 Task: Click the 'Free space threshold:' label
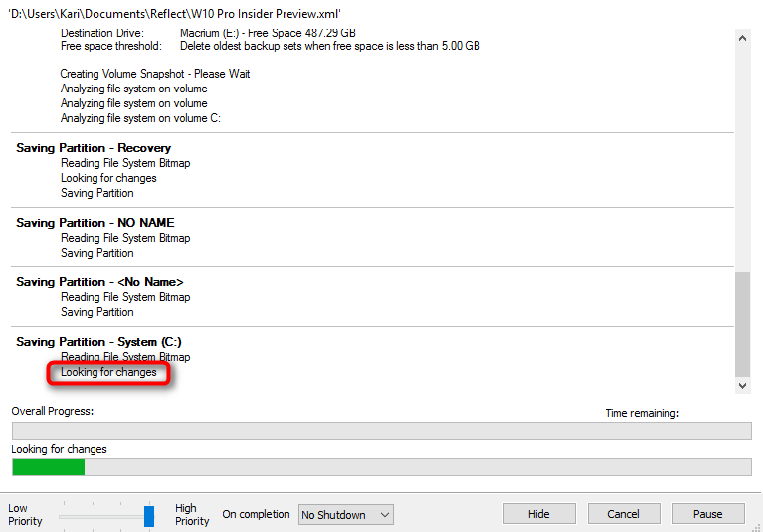tap(111, 46)
